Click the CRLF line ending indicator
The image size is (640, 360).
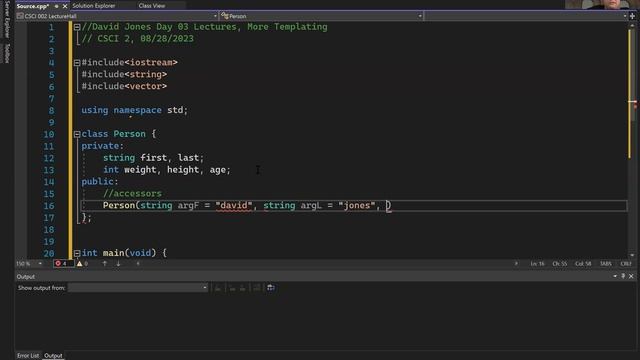[626, 264]
